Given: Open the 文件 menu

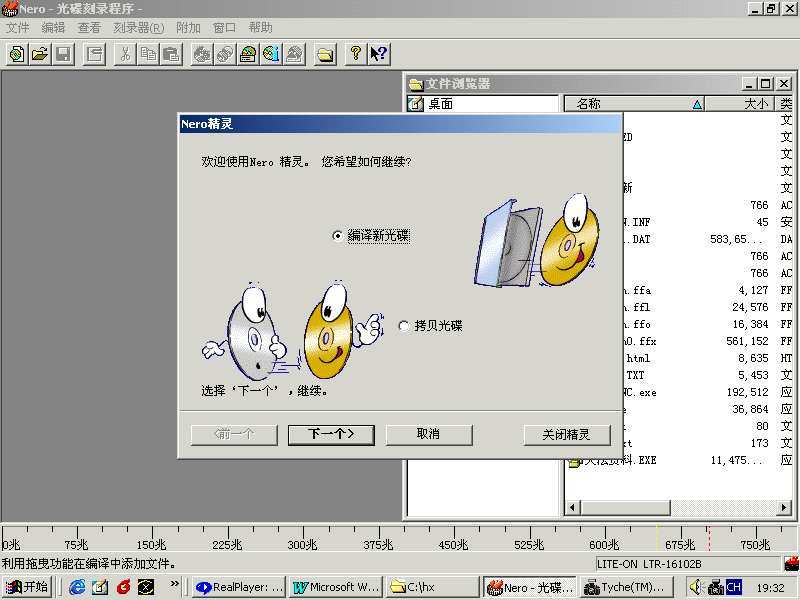Looking at the screenshot, I should pyautogui.click(x=17, y=28).
